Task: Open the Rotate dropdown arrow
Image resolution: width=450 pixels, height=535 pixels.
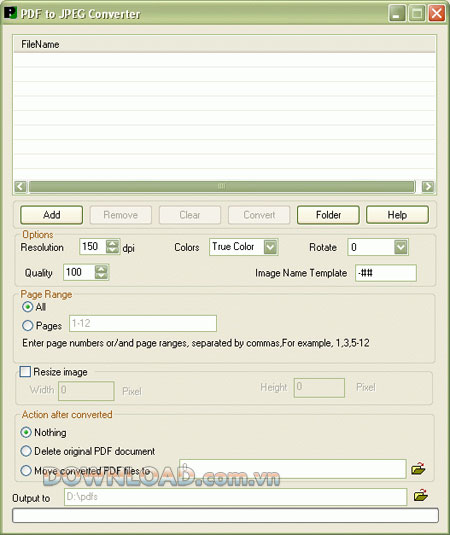Action: tap(401, 247)
